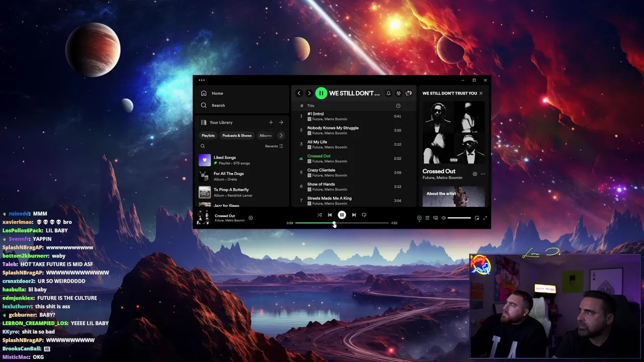
Task: Play Nobody Knows My Struggle
Action: point(354,130)
